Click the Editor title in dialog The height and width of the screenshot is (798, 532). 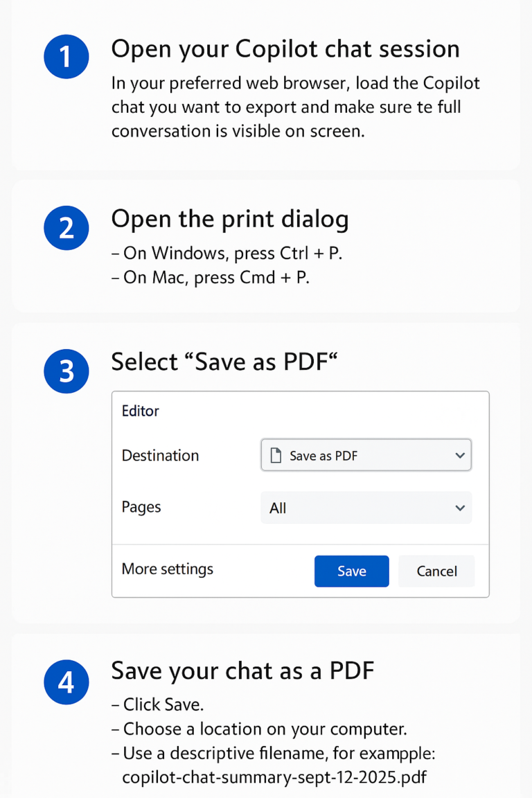tap(141, 411)
